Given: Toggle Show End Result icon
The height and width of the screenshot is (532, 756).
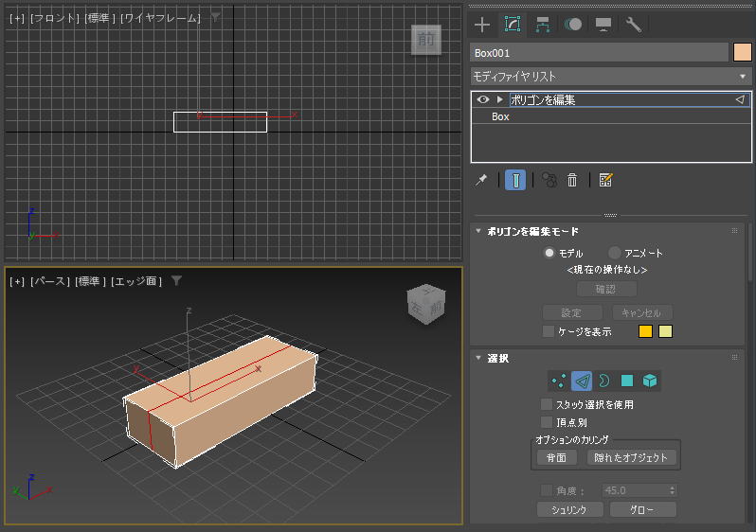Looking at the screenshot, I should click(515, 180).
